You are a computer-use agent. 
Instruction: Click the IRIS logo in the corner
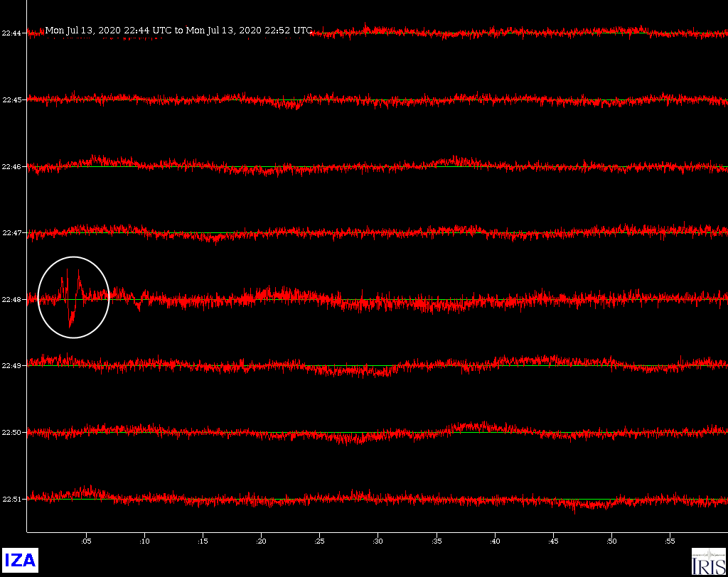coord(707,561)
